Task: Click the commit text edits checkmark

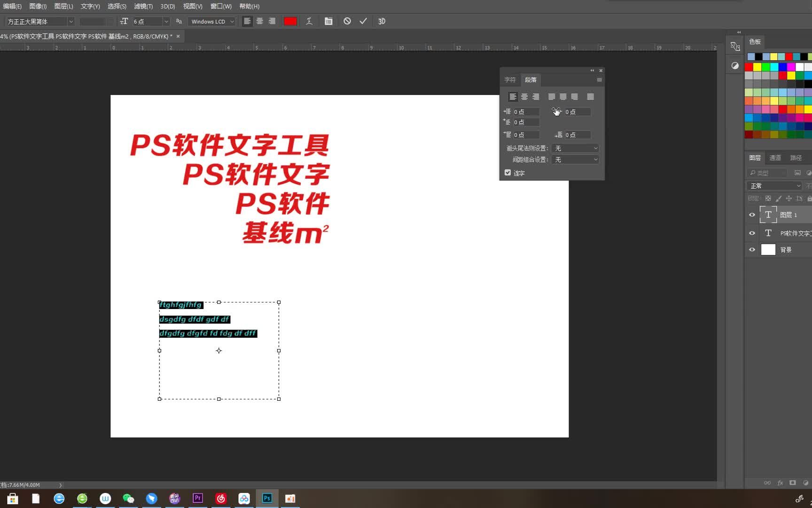Action: [x=362, y=21]
